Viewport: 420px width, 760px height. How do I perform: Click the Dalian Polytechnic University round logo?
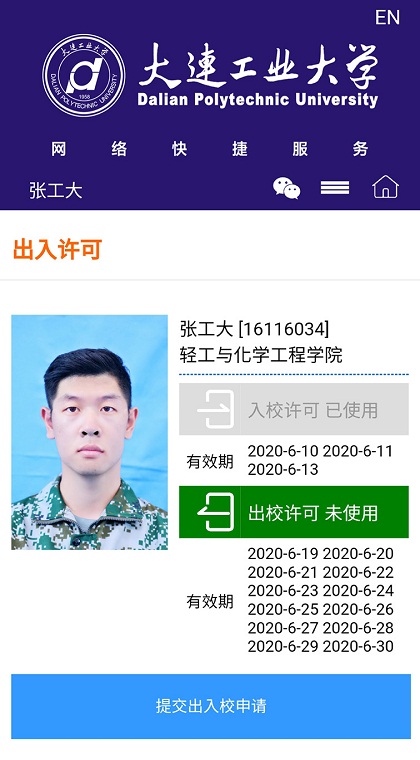[84, 75]
